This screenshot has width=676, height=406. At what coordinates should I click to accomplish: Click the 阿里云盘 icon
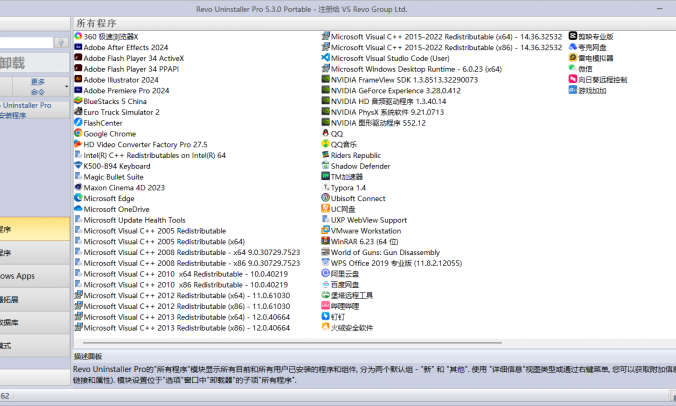[325, 273]
